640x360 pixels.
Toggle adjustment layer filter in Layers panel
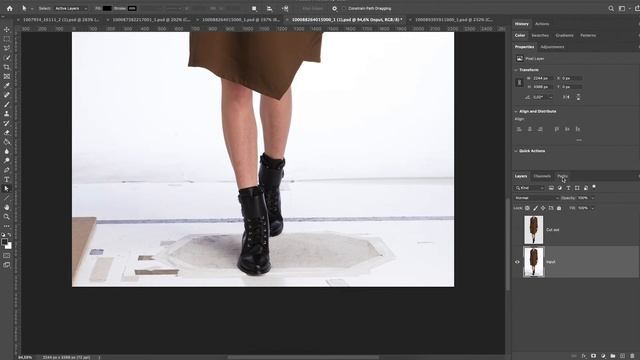(560, 188)
